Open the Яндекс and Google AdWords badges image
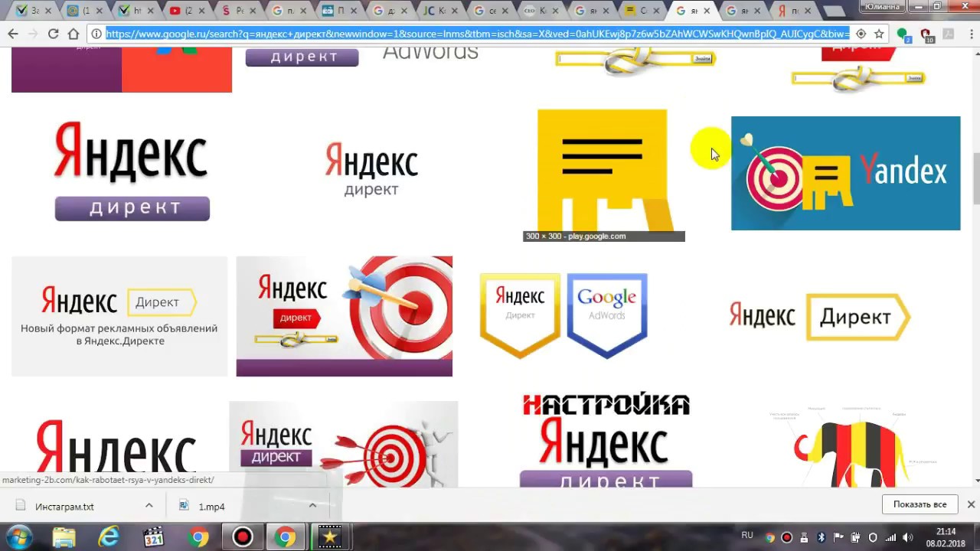 [563, 315]
